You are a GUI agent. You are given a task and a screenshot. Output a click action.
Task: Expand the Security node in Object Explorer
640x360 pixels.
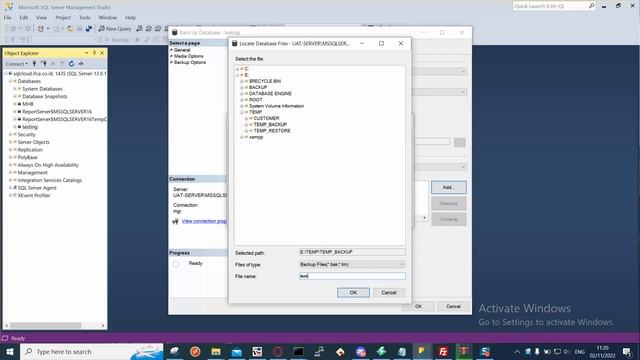pos(10,134)
